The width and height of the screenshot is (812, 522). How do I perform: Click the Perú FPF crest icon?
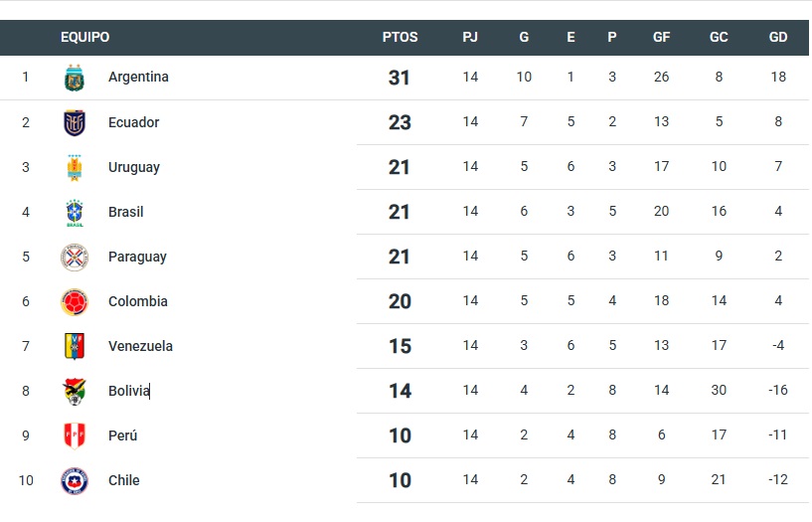pos(75,435)
